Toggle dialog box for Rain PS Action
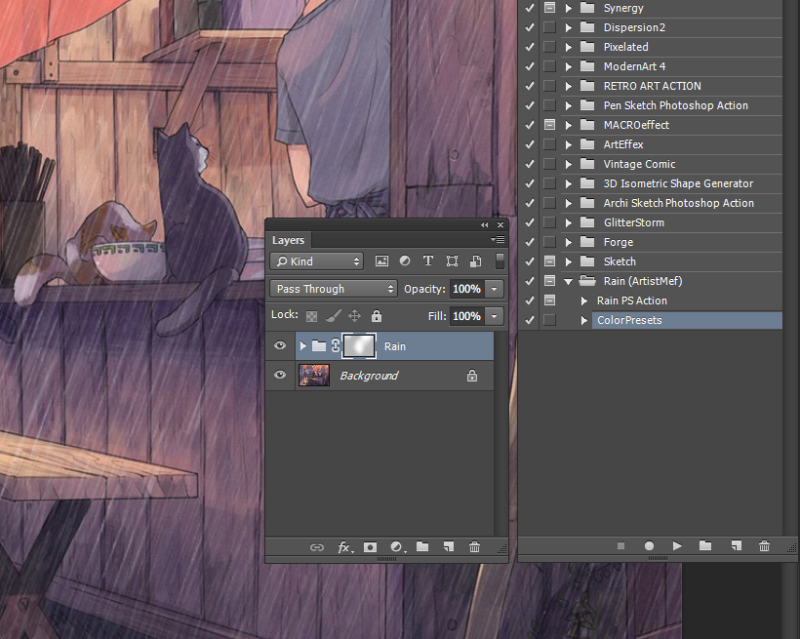Screen dimensions: 800x639 pos(549,301)
